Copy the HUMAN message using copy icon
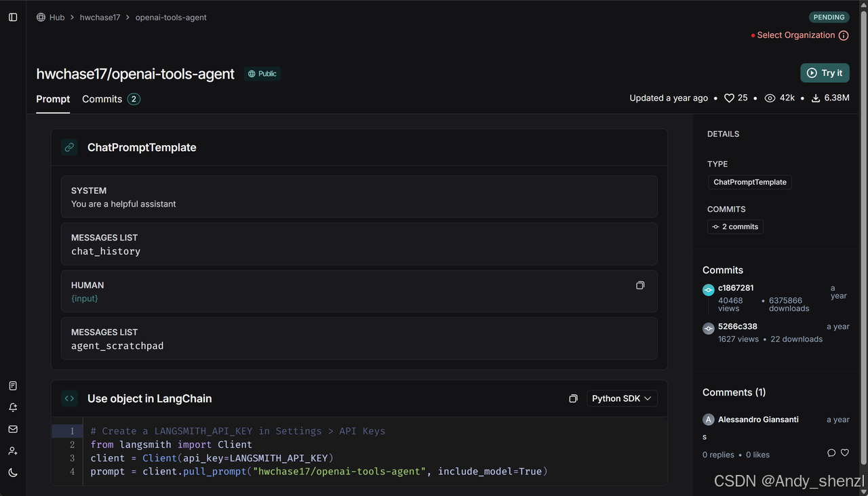868x496 pixels. point(640,285)
